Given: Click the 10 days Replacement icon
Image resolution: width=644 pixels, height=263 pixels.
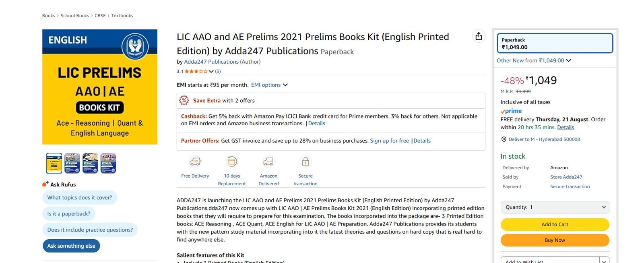Looking at the screenshot, I should click(x=232, y=162).
